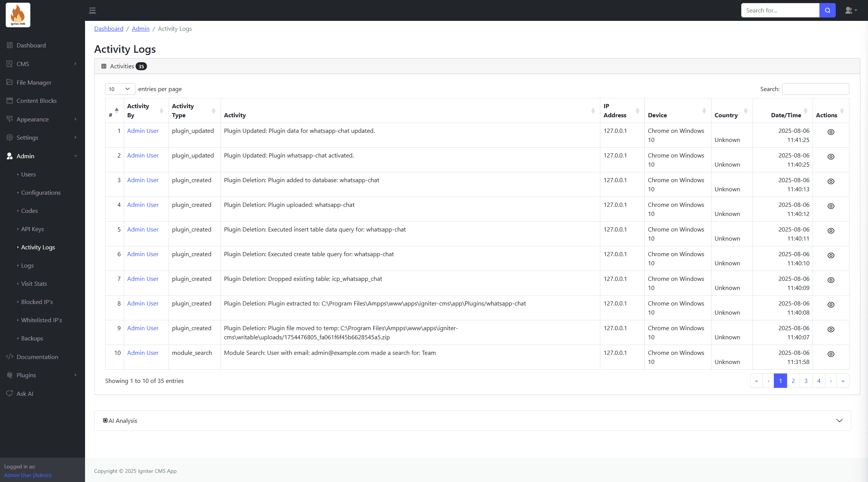
Task: View details eye icon for row 1
Action: tap(831, 132)
